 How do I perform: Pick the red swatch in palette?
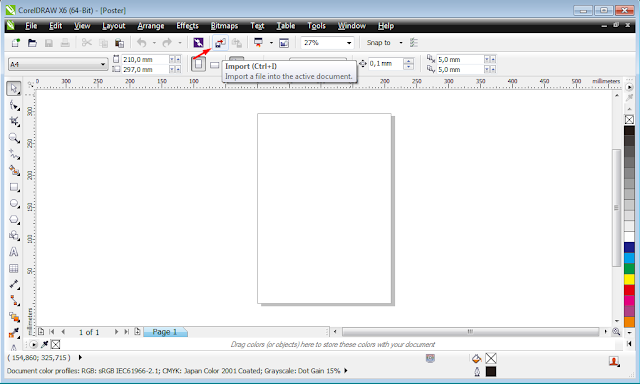tap(629, 290)
